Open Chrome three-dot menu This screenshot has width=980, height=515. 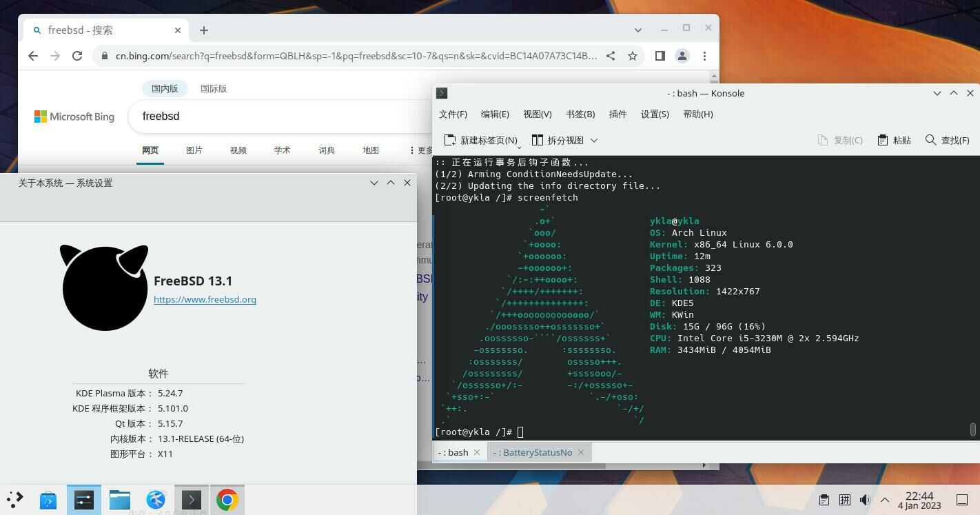point(704,56)
